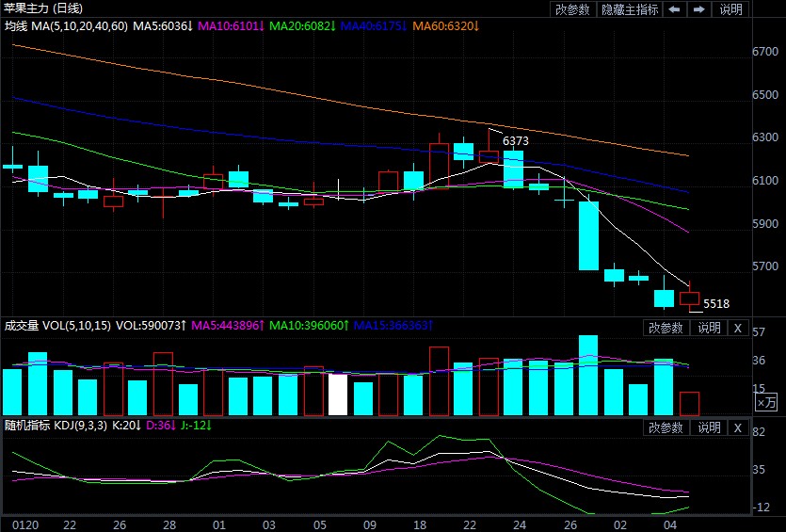Select the green MA20:6082 legend label
This screenshot has width=786, height=532.
click(x=300, y=25)
